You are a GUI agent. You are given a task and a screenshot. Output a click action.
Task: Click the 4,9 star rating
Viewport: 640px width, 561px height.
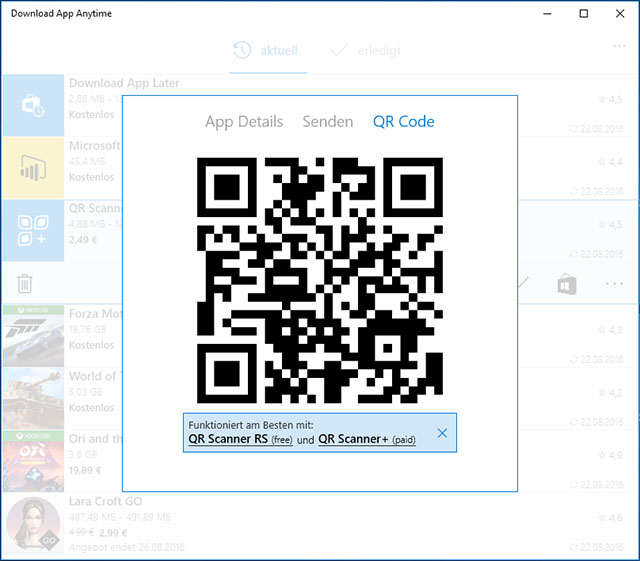click(610, 455)
